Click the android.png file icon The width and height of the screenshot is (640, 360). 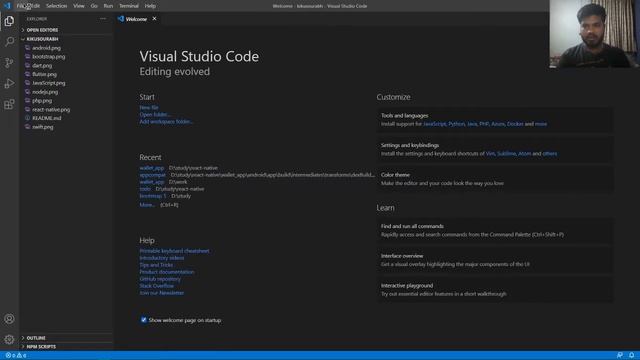click(28, 48)
